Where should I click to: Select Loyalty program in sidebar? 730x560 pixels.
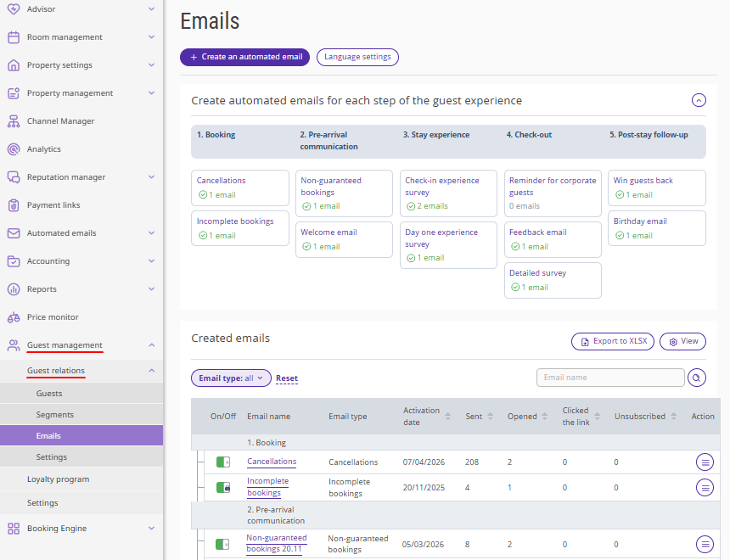pos(58,479)
